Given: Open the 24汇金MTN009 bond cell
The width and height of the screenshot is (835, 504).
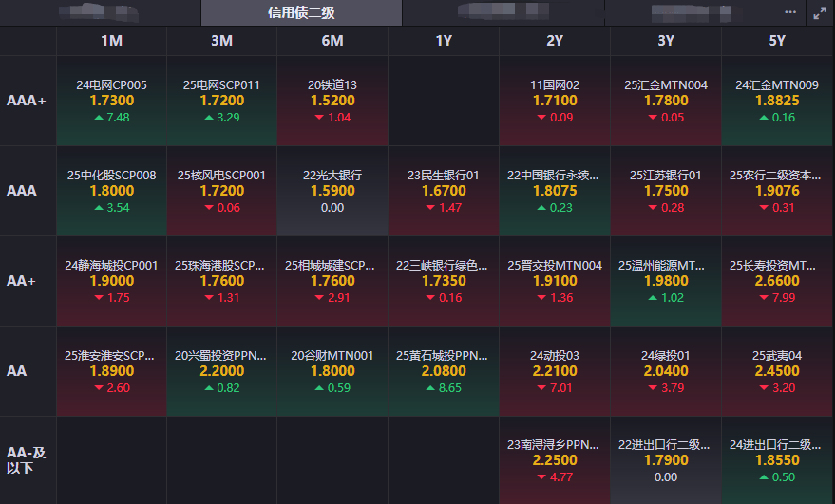Looking at the screenshot, I should (777, 101).
